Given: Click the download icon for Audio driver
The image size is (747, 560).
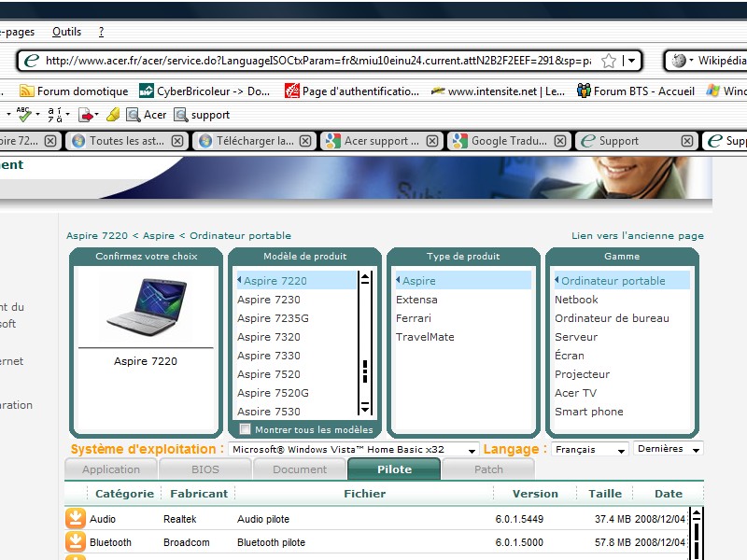Looking at the screenshot, I should click(76, 519).
